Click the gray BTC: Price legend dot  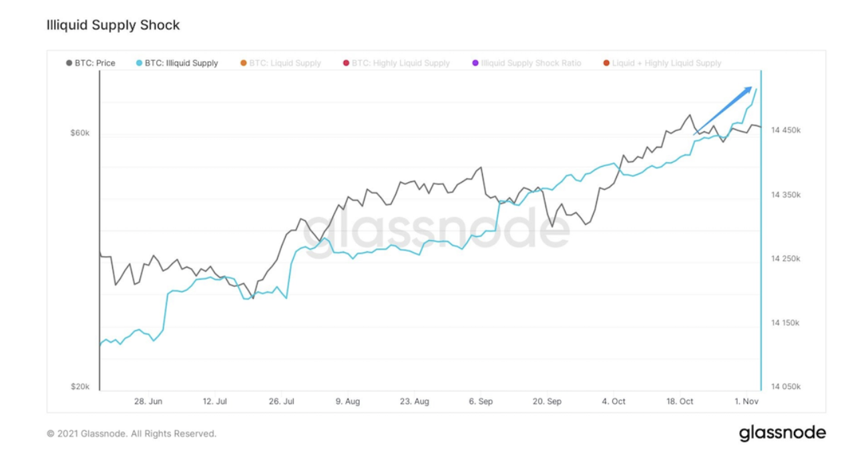[69, 63]
